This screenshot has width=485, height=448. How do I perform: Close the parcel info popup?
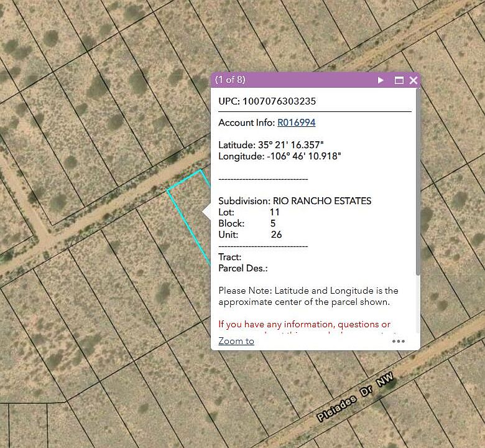[413, 80]
